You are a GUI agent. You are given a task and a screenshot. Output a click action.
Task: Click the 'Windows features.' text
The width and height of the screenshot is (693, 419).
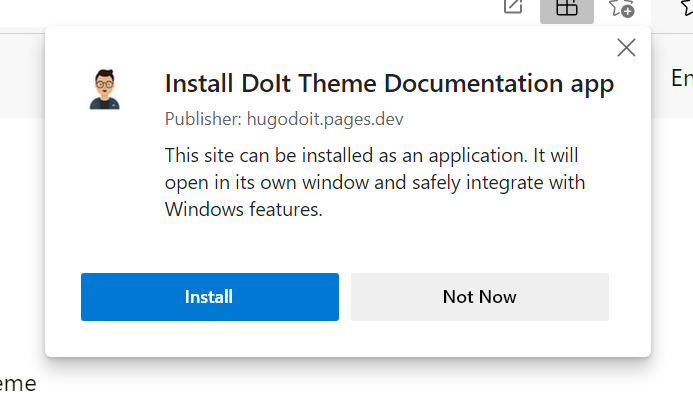point(243,210)
